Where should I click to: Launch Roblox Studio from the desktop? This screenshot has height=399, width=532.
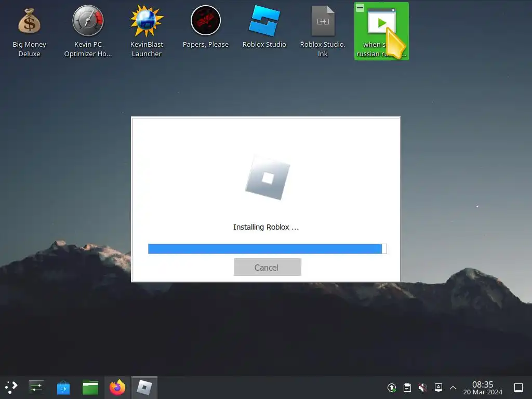coord(264,27)
